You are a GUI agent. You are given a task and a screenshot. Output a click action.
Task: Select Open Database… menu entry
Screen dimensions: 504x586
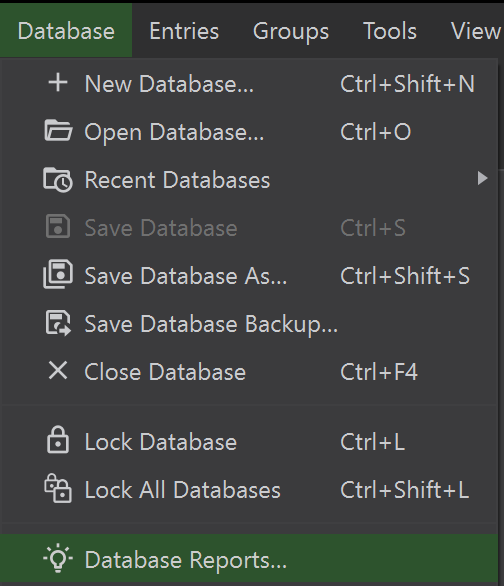[249, 132]
